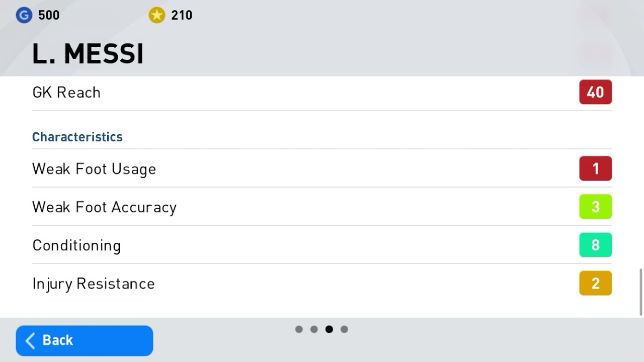Viewport: 644px width, 362px height.
Task: Click the Characteristics section header
Action: coord(77,137)
